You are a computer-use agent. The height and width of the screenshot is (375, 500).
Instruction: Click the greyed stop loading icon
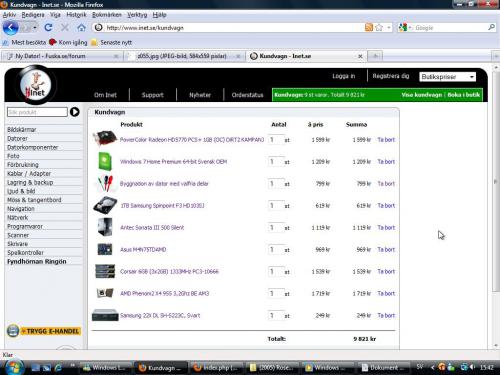click(x=65, y=28)
